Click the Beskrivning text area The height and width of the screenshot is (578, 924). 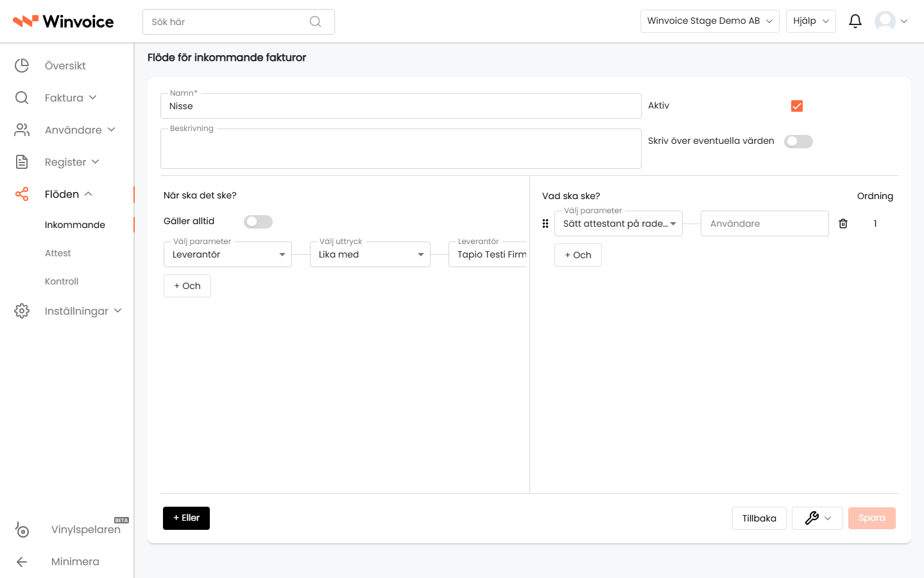(401, 148)
